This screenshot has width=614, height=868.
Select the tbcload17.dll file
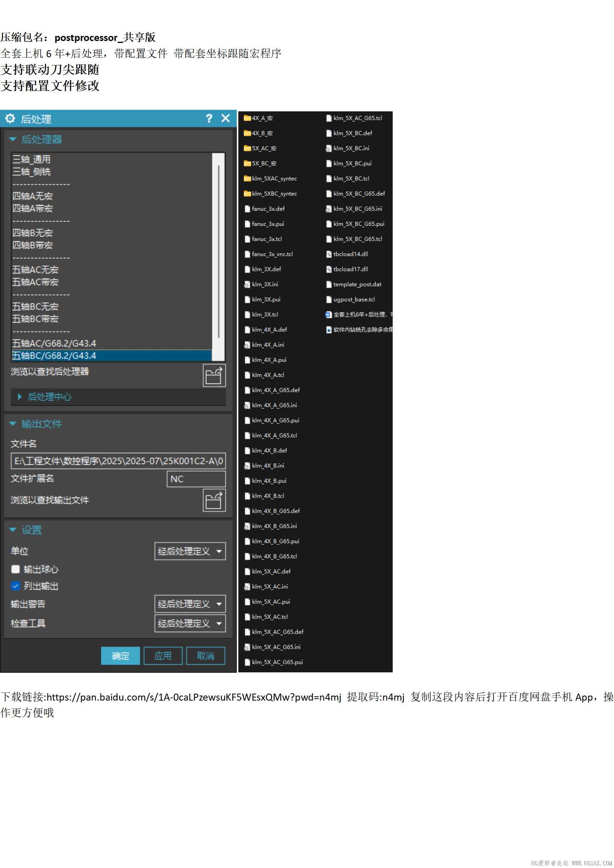[347, 269]
